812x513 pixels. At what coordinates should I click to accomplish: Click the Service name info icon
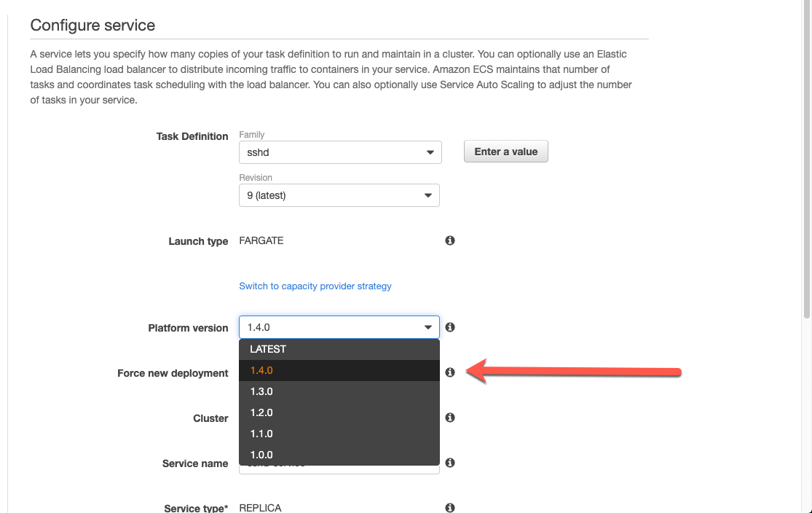[450, 462]
